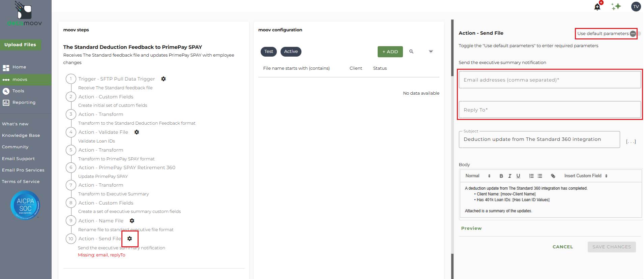Sort by File name starts with column
The height and width of the screenshot is (279, 644).
[296, 68]
